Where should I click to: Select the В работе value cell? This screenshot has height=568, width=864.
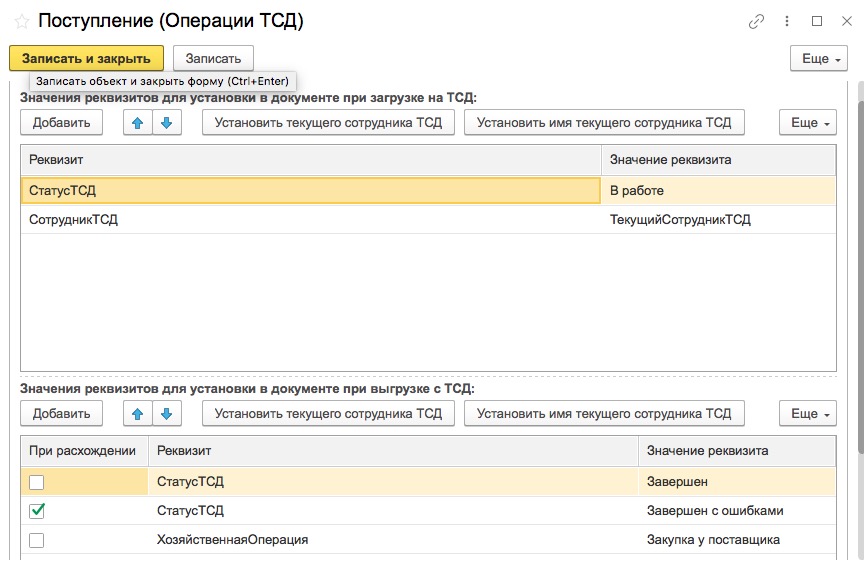(719, 191)
